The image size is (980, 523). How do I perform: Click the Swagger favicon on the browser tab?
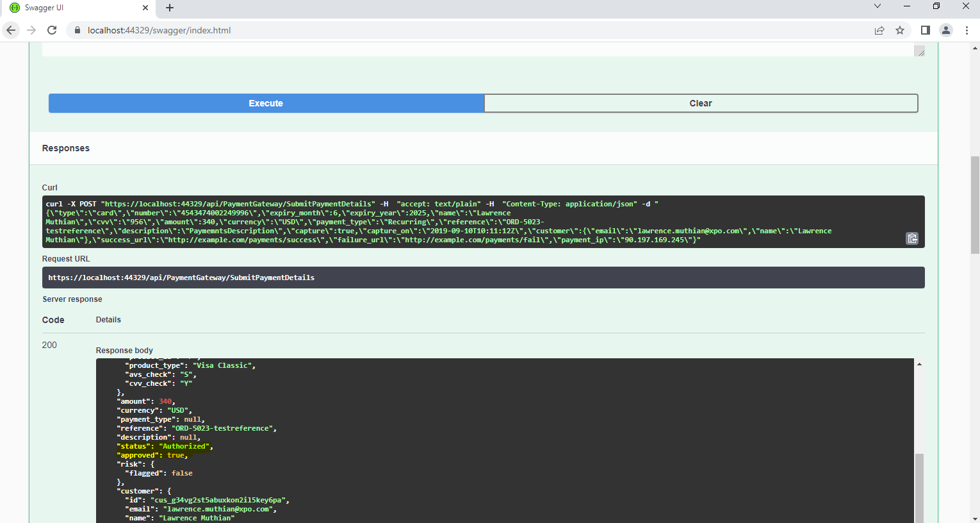(x=13, y=8)
